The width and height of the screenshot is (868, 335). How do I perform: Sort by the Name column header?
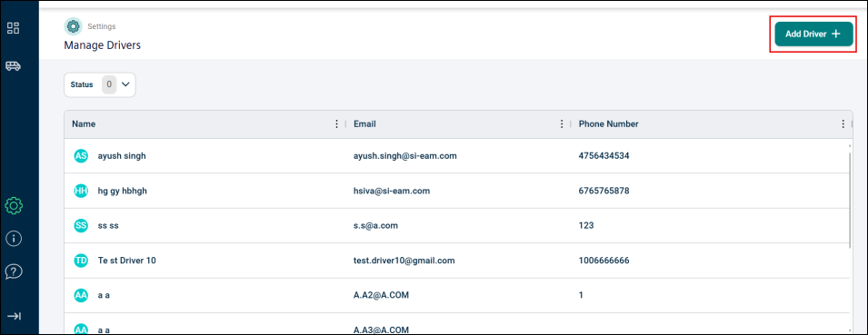(84, 123)
